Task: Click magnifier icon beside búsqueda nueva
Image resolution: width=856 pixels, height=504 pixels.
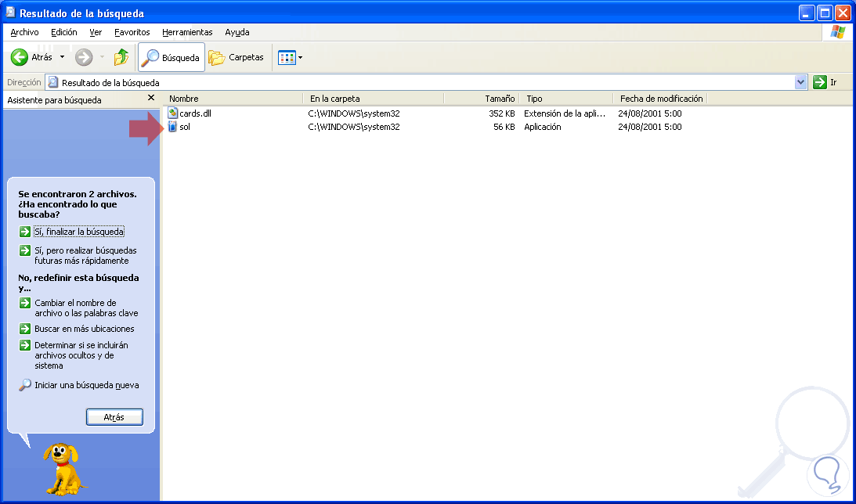Action: tap(24, 385)
